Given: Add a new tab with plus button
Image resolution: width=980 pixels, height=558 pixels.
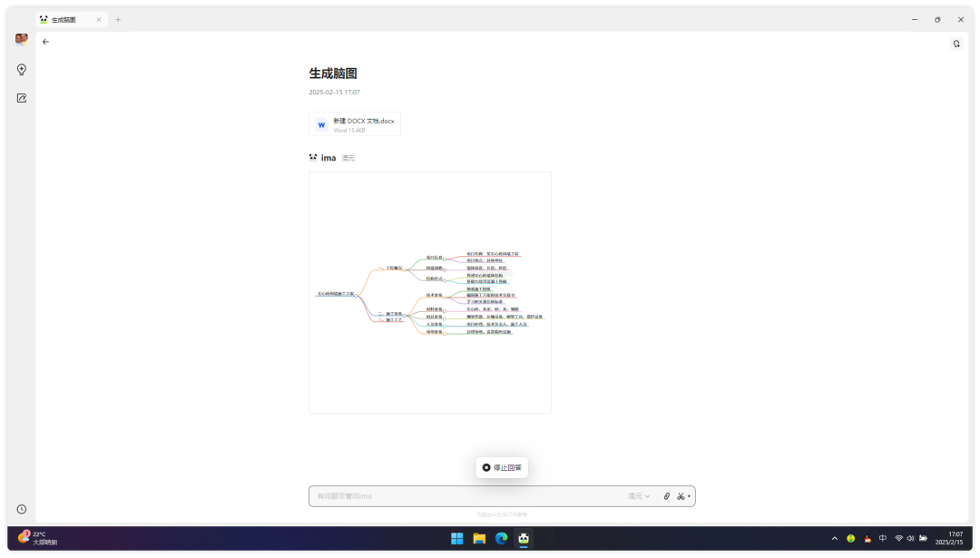Looking at the screenshot, I should (x=118, y=19).
